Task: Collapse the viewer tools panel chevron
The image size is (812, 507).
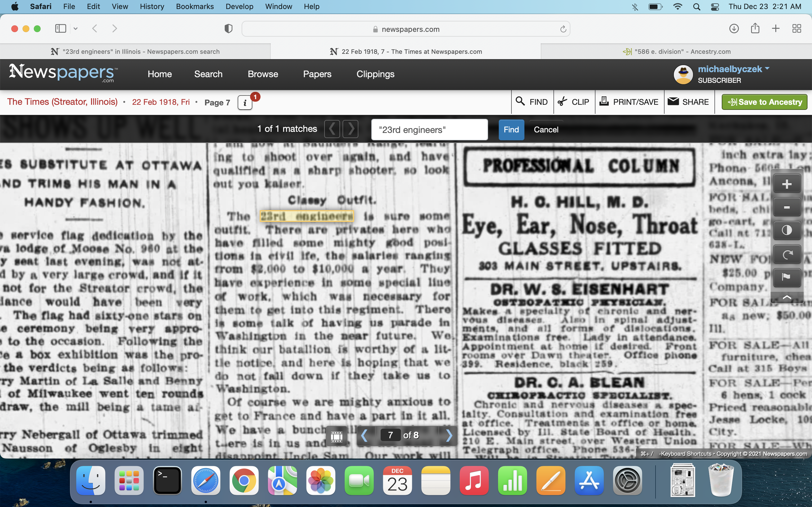Action: click(x=787, y=297)
